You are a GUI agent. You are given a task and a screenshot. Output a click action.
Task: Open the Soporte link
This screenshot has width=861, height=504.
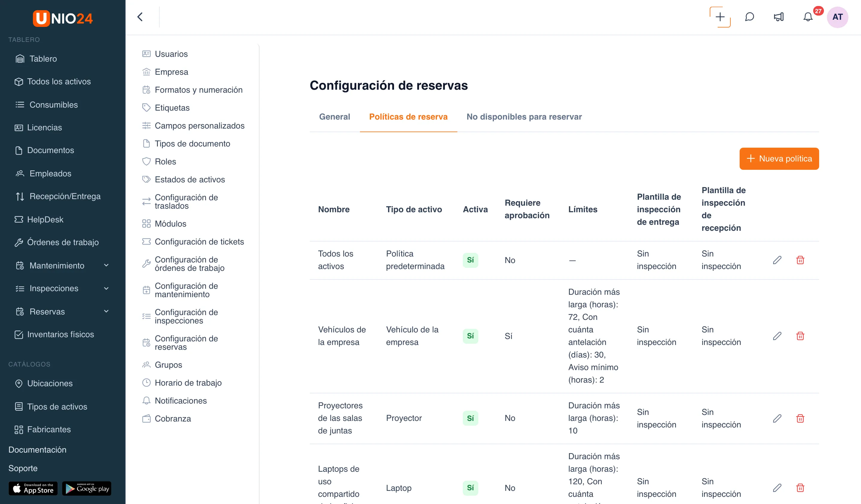coord(23,468)
